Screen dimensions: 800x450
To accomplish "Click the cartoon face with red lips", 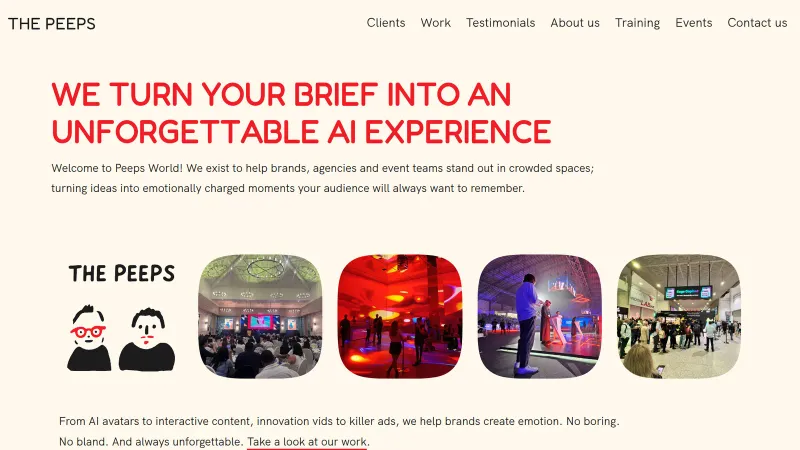I will coord(147,339).
